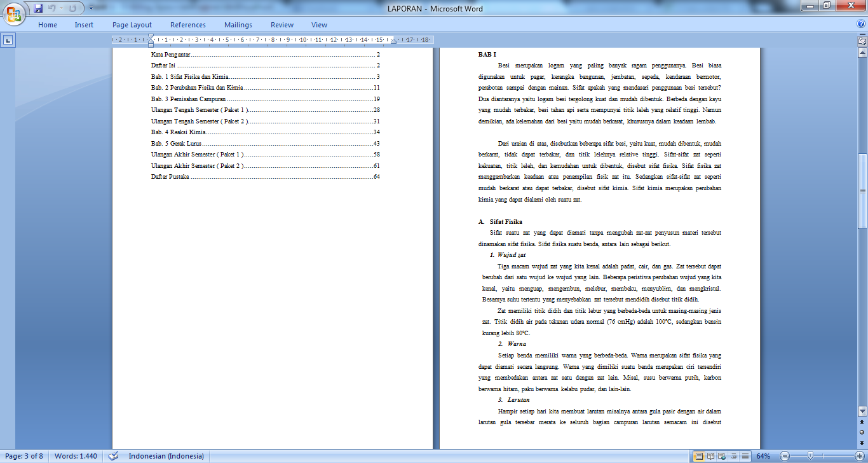Switch to Print Layout view
This screenshot has width=868, height=463.
699,456
